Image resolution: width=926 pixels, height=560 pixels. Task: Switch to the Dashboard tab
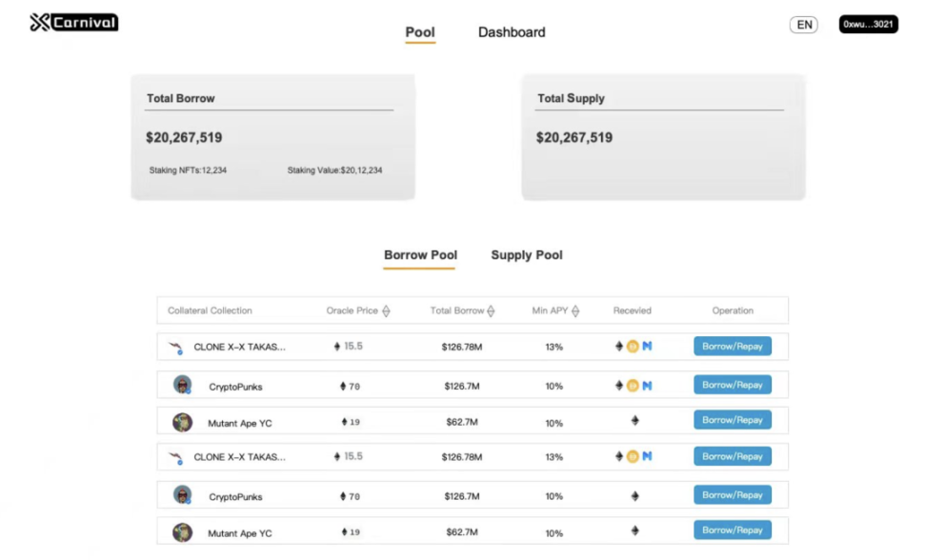point(512,32)
